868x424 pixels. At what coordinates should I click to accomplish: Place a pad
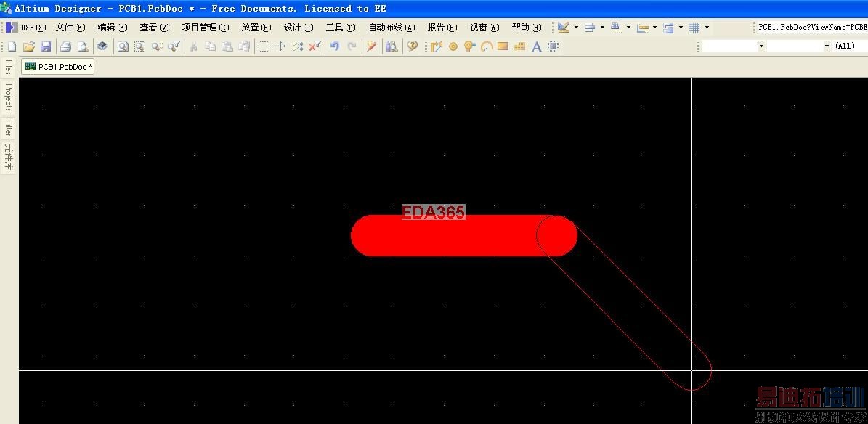point(453,46)
